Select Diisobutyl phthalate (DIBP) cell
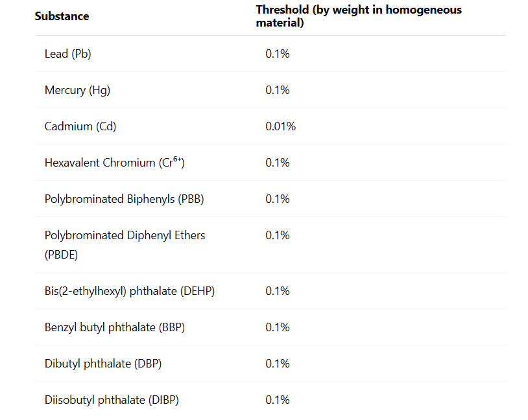This screenshot has width=528, height=420. (112, 400)
